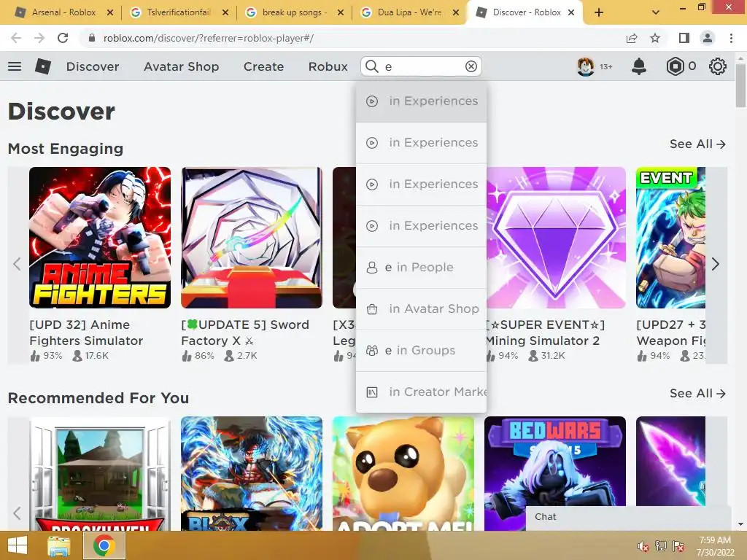The width and height of the screenshot is (747, 560).
Task: Open Weapon Fighting event game thumbnail
Action: click(x=671, y=237)
